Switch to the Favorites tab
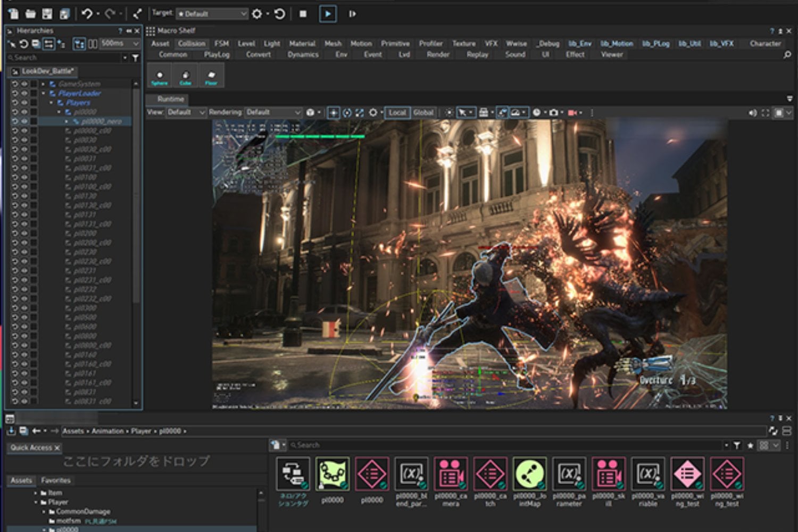This screenshot has height=532, width=798. 56,480
